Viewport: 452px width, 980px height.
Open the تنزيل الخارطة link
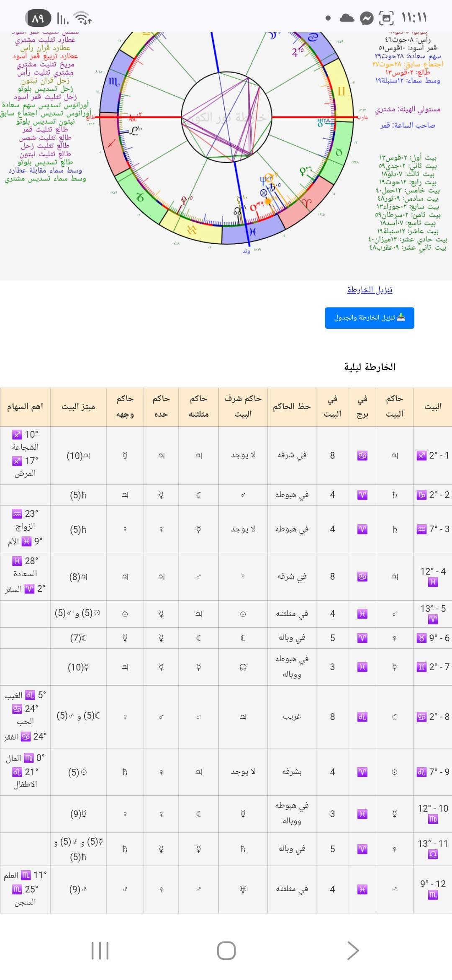point(370,290)
